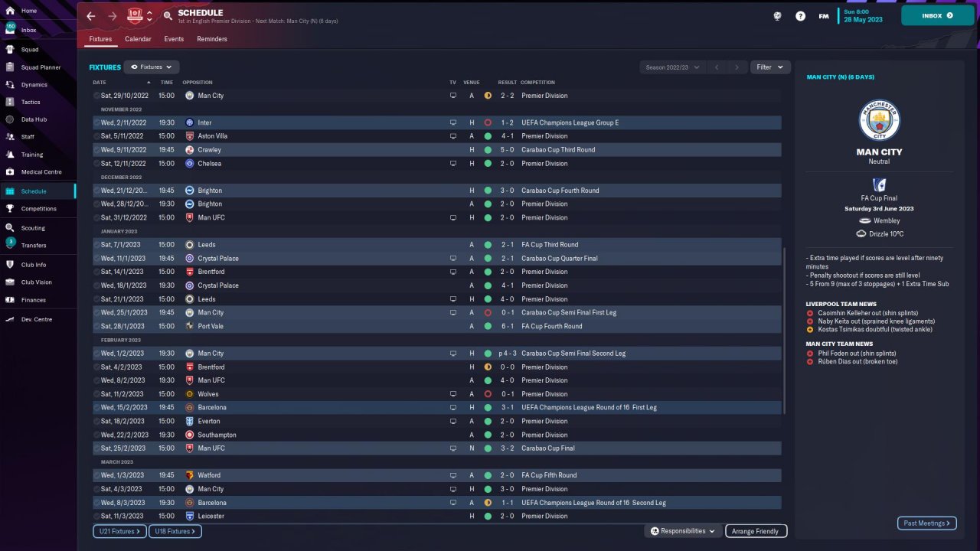Click Man City club badge in side panel

coord(879,120)
